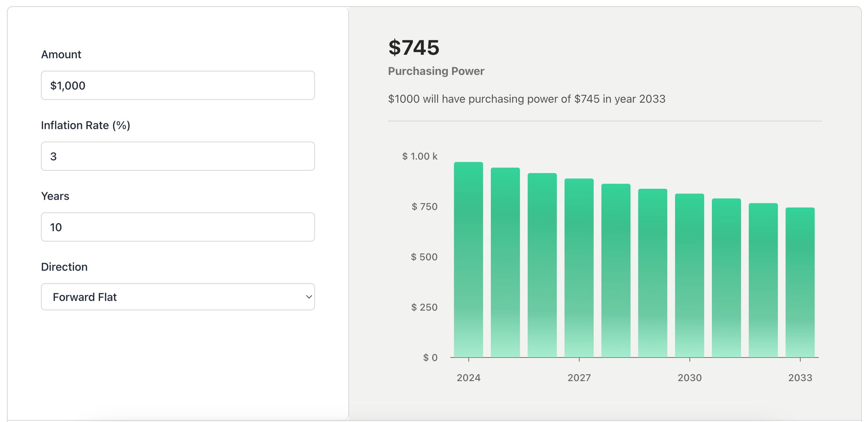Click the '2033' x-axis year label
Screen dimensions: 868x422
800,378
